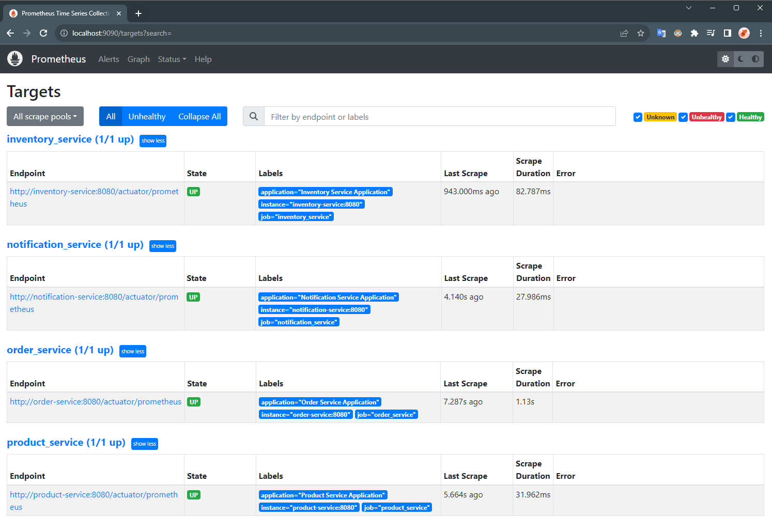This screenshot has height=532, width=772.
Task: Select the All targets filter
Action: [x=111, y=116]
